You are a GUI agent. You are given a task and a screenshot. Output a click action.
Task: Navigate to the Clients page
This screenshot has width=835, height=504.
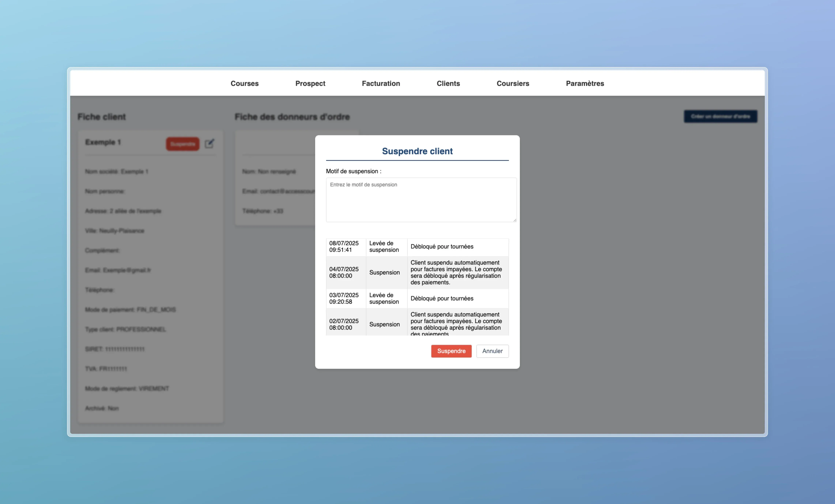pos(448,83)
